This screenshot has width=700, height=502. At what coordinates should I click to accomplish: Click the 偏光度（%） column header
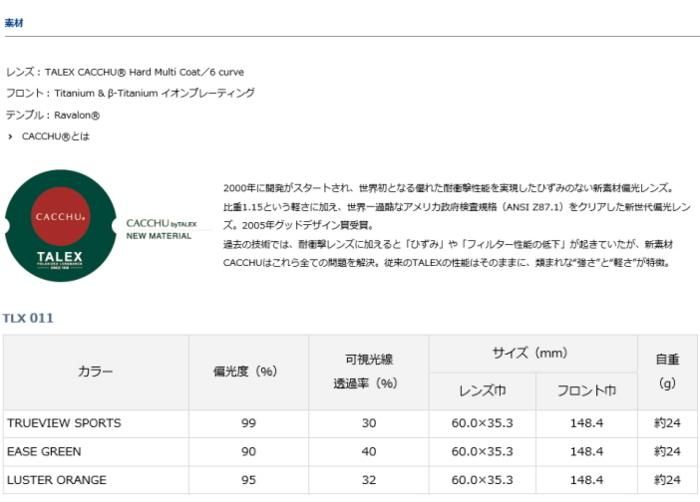click(244, 372)
